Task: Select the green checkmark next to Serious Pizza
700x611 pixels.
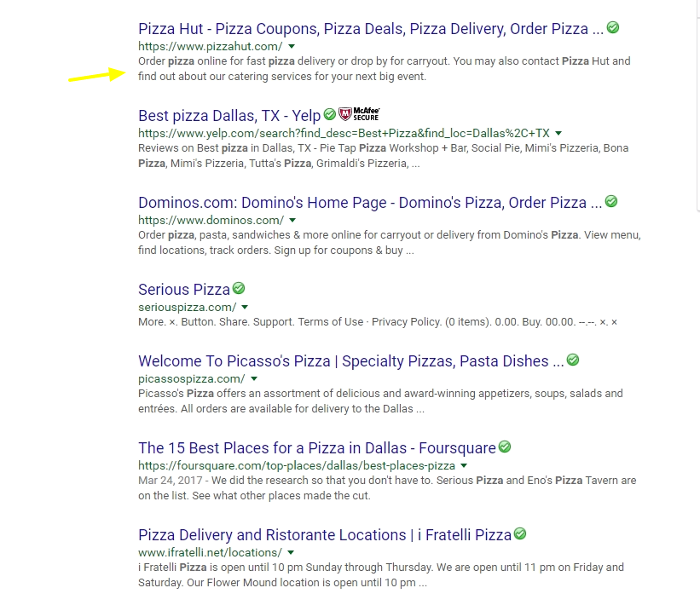Action: pyautogui.click(x=238, y=287)
